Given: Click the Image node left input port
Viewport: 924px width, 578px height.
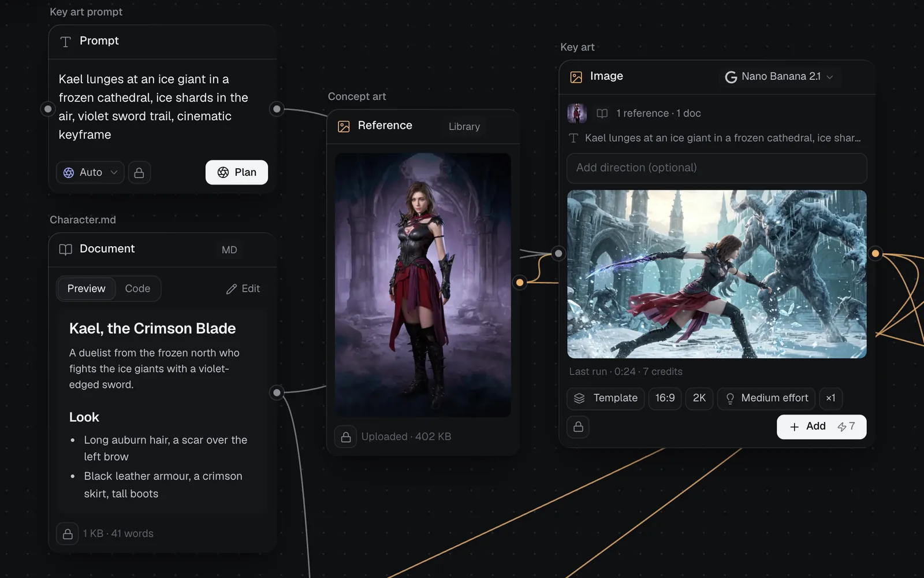Looking at the screenshot, I should point(558,253).
